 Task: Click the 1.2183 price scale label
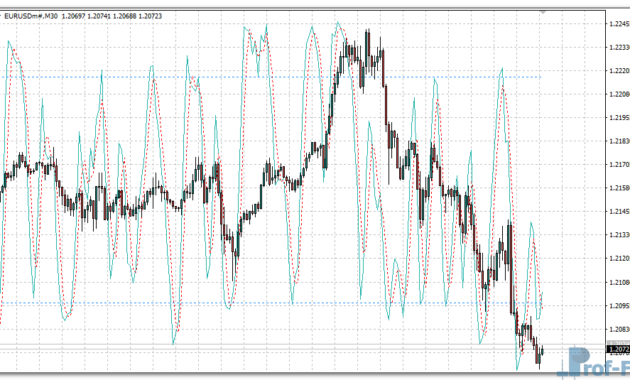click(620, 141)
